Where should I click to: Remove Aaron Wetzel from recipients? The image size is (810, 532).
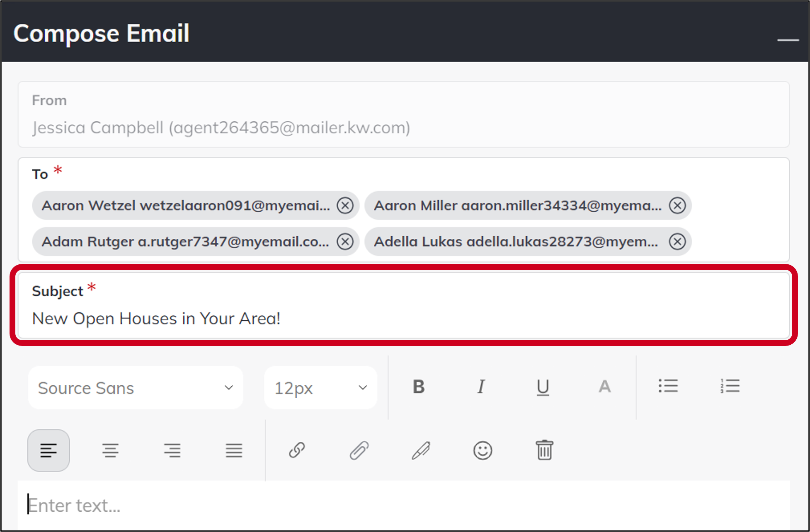[x=345, y=205]
